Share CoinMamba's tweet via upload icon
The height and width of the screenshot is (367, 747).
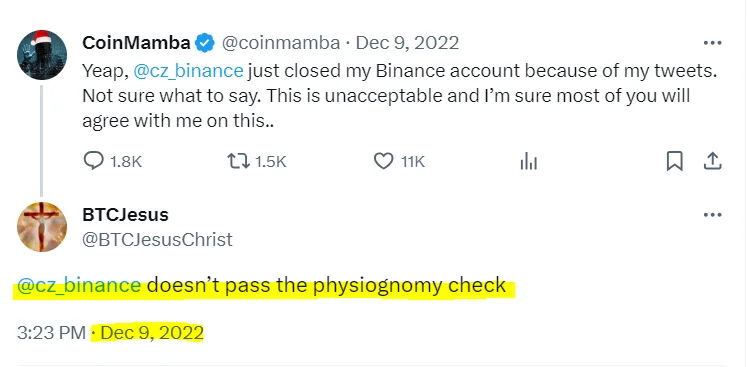point(713,161)
